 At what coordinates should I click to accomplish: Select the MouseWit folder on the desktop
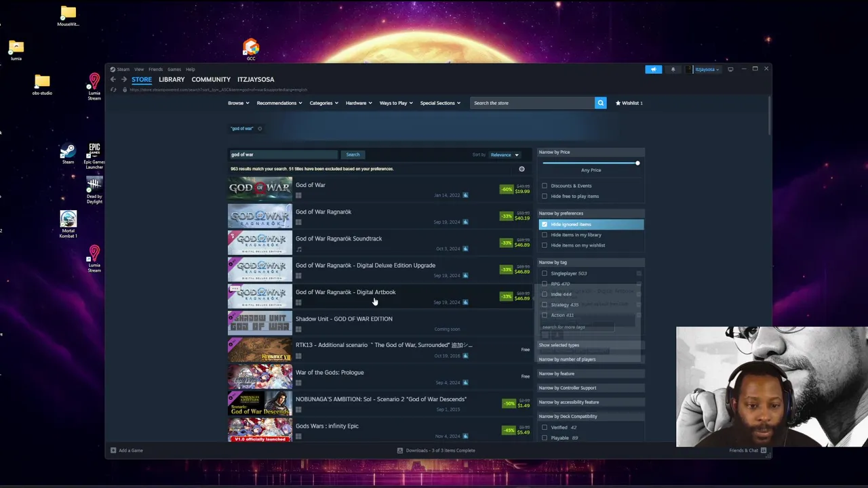68,16
